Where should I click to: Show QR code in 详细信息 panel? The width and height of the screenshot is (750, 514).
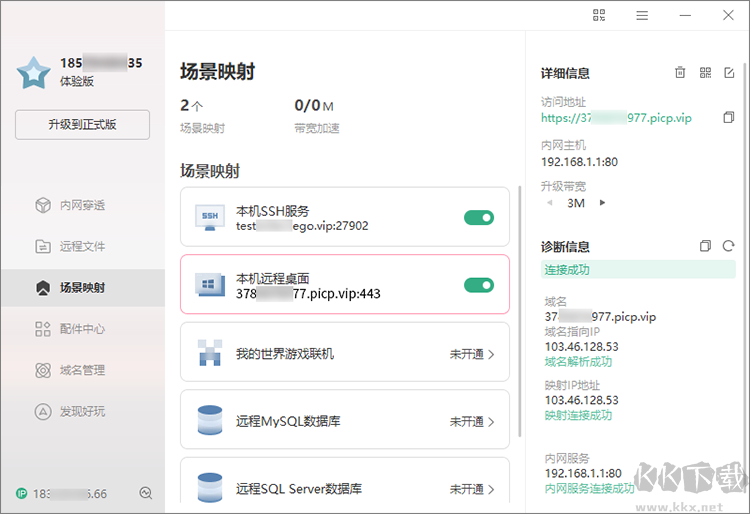[x=705, y=73]
